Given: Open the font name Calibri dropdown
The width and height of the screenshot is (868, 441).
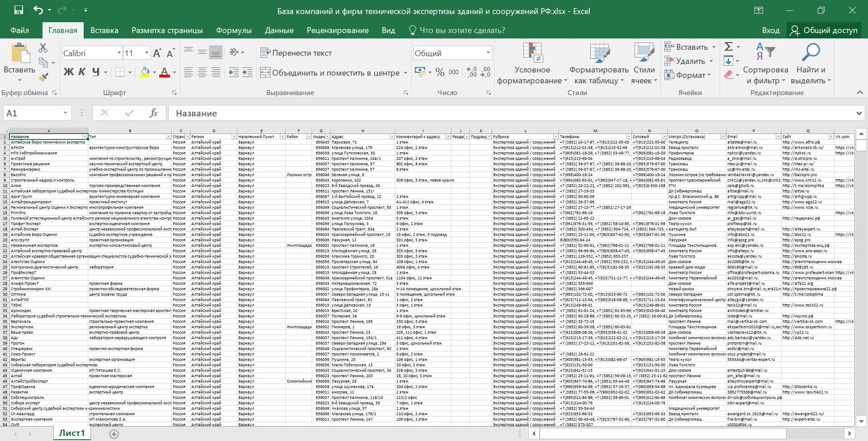Looking at the screenshot, I should 119,53.
